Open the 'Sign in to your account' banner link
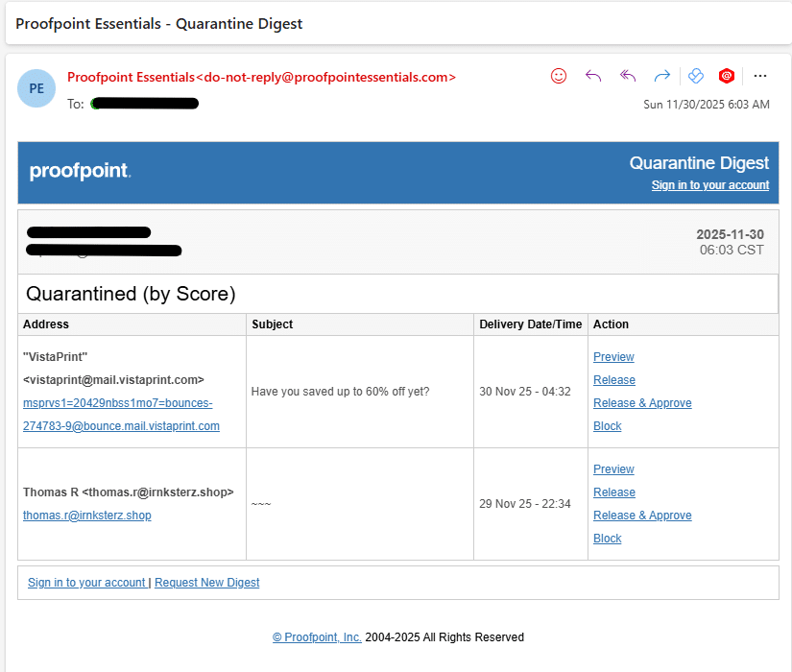This screenshot has width=792, height=672. pyautogui.click(x=709, y=185)
